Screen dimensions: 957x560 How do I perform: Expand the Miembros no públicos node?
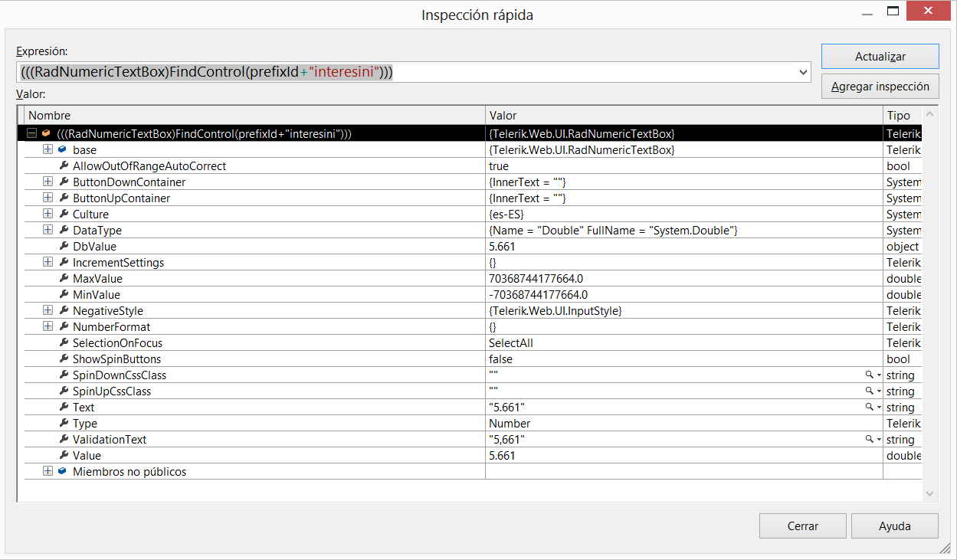[x=48, y=471]
